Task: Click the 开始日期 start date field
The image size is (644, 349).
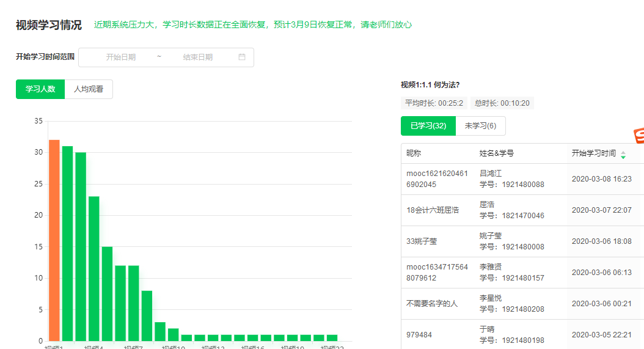Action: [x=121, y=57]
